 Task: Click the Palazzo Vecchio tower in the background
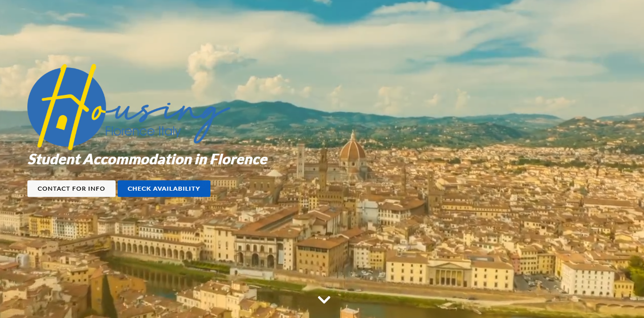tap(323, 170)
